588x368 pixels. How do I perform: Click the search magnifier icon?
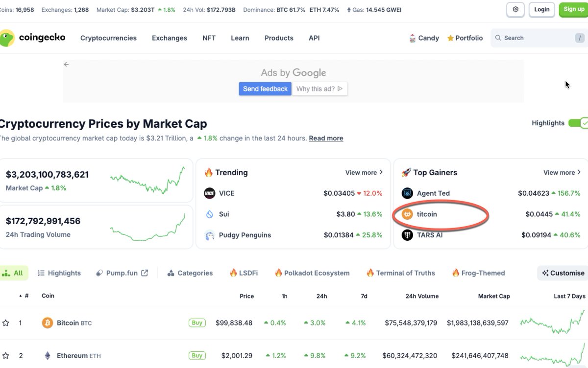(498, 38)
